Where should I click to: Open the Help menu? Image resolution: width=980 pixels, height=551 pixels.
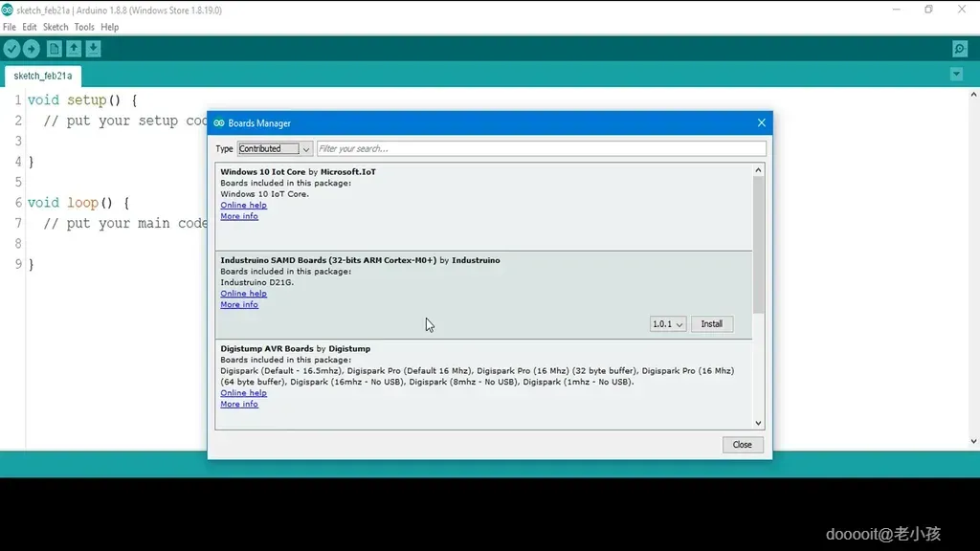coord(109,27)
